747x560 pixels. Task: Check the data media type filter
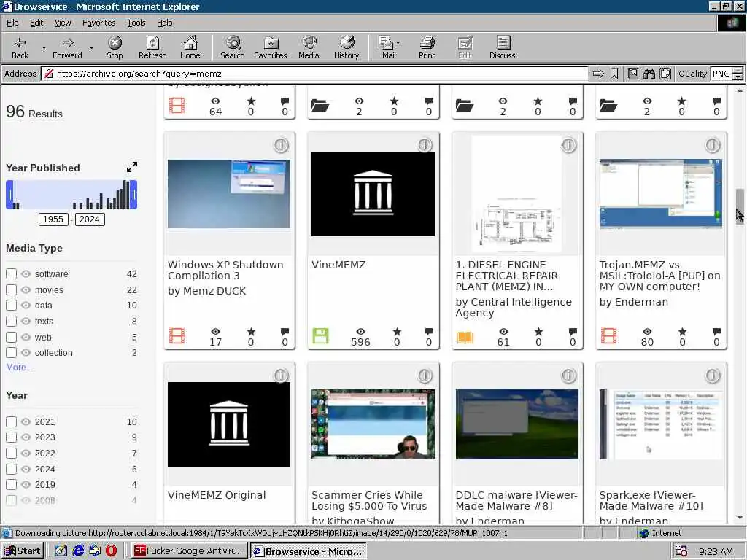coord(12,306)
